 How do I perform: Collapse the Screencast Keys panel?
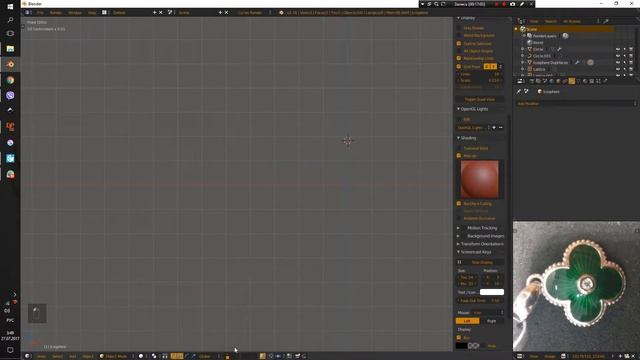coord(458,252)
